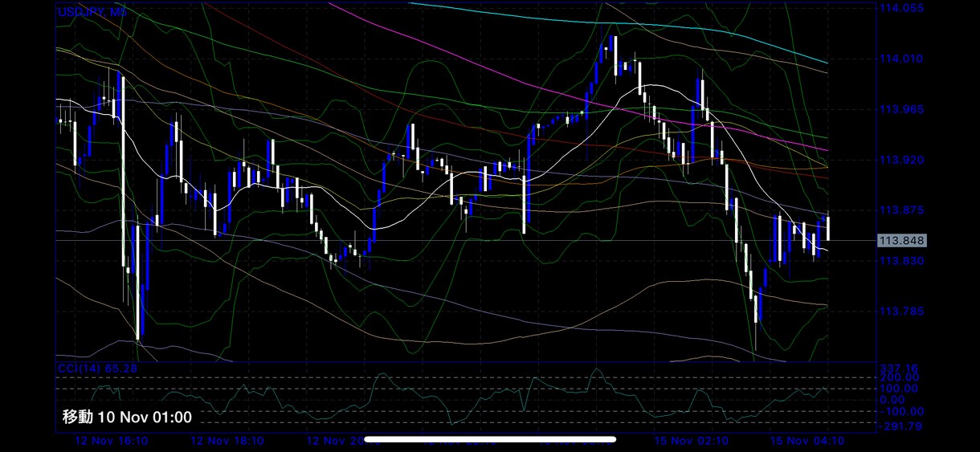Tap the 移動 10 Nov 01:00 overlay

point(128,417)
